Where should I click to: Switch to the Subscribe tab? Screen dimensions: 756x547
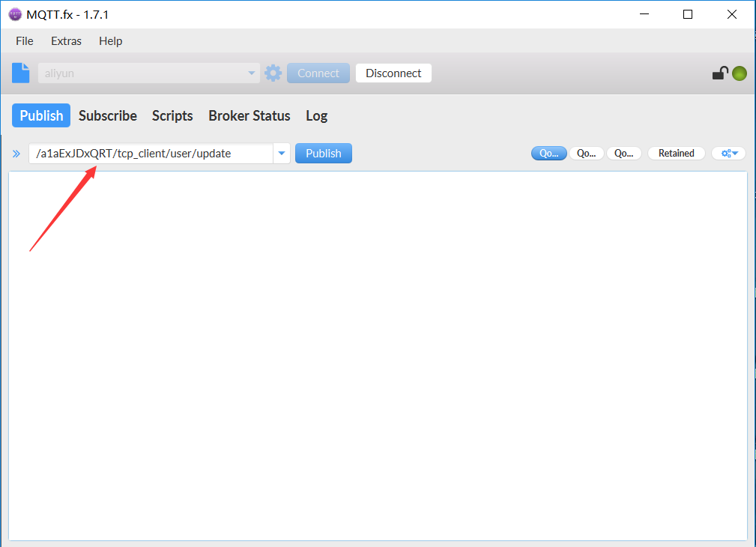107,115
